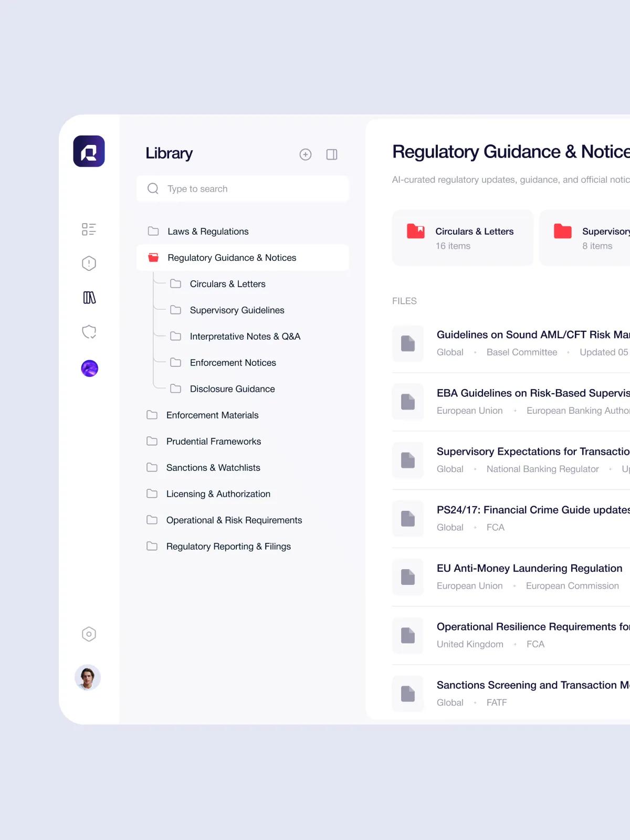Image resolution: width=630 pixels, height=840 pixels.
Task: Open EBA Guidelines on Risk-Based Supervision file
Action: (x=511, y=402)
